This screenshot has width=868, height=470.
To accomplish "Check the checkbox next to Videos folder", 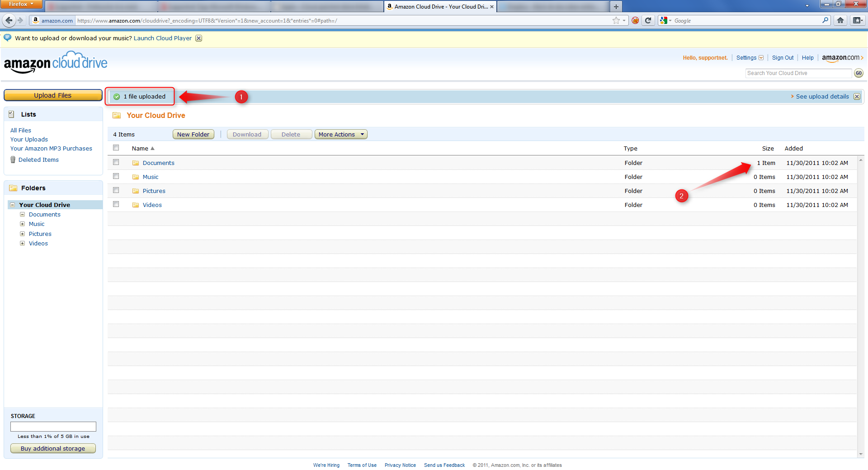I will pyautogui.click(x=116, y=204).
